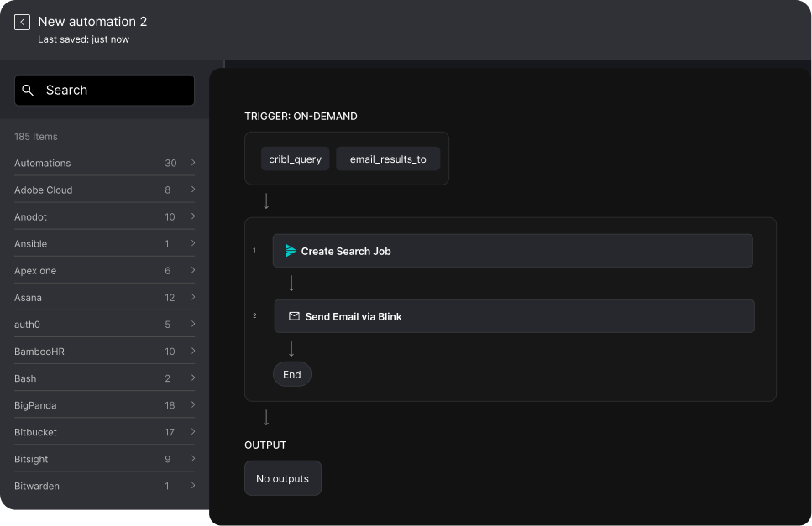The image size is (812, 526).
Task: Click count 30 in Automations row
Action: click(171, 163)
